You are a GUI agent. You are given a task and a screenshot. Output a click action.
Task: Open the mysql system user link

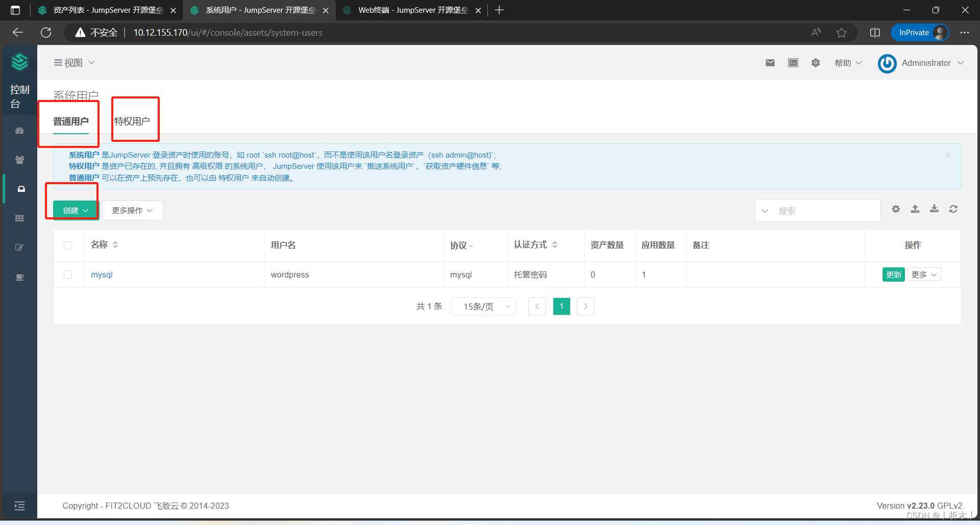pyautogui.click(x=102, y=274)
